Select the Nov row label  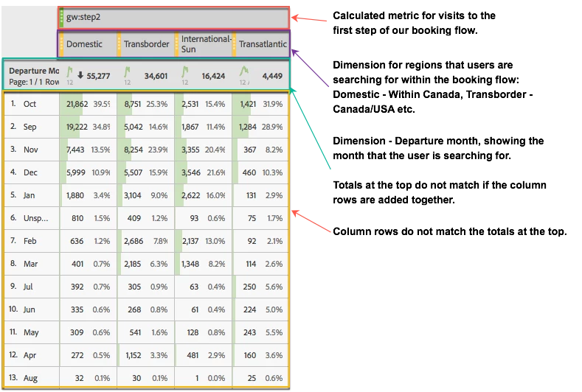click(30, 150)
